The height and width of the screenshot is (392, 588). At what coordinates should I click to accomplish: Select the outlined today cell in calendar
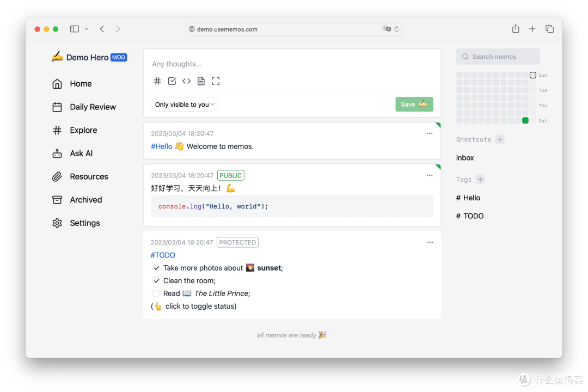coord(533,75)
